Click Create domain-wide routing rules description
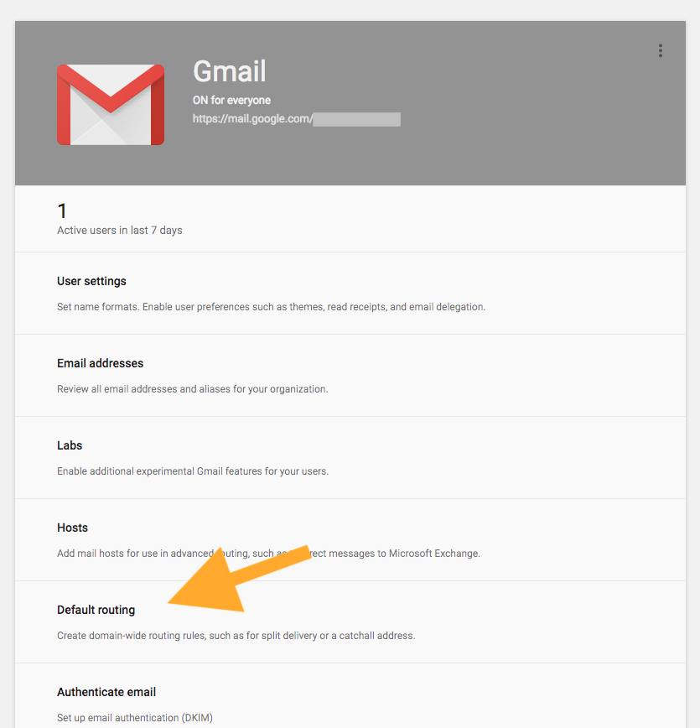 click(236, 636)
